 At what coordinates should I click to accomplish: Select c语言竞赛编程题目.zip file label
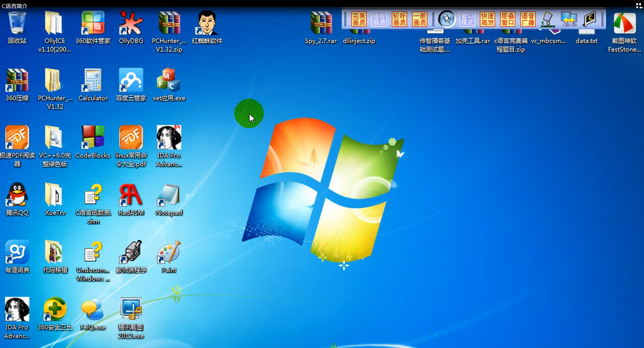pos(511,45)
